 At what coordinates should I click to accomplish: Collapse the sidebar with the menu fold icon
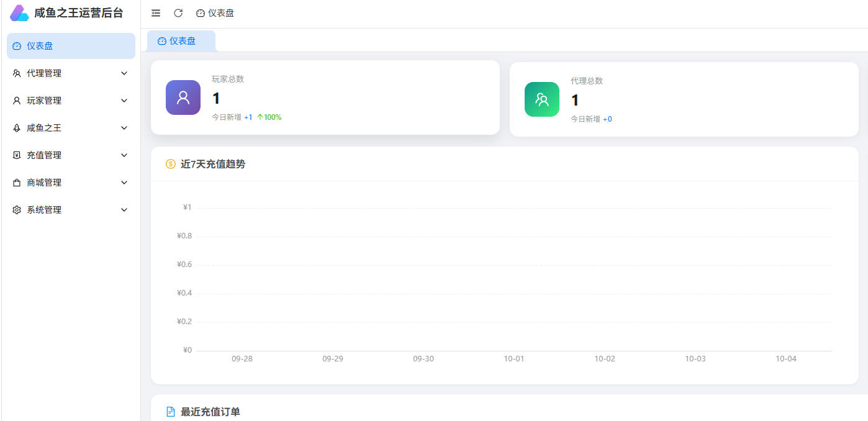[x=156, y=13]
